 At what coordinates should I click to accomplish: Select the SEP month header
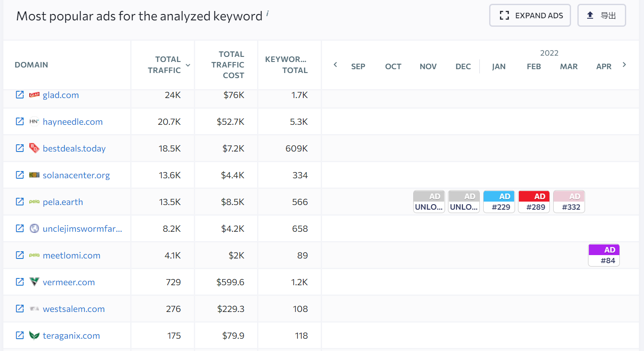click(358, 67)
